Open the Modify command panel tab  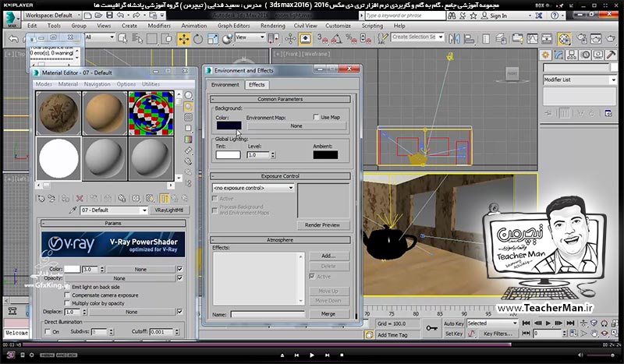[x=558, y=55]
